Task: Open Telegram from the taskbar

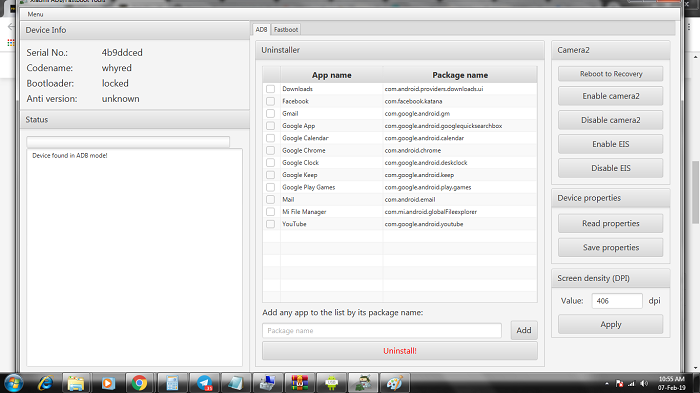Action: pyautogui.click(x=204, y=383)
